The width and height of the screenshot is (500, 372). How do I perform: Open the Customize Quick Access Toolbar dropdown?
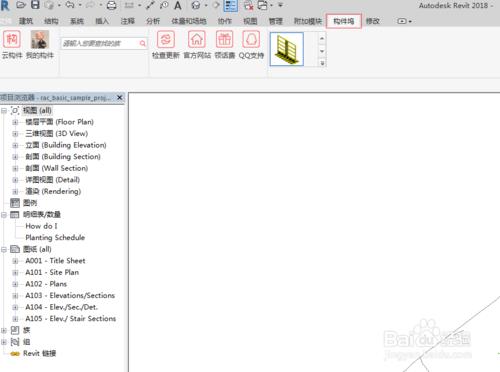[x=281, y=5]
